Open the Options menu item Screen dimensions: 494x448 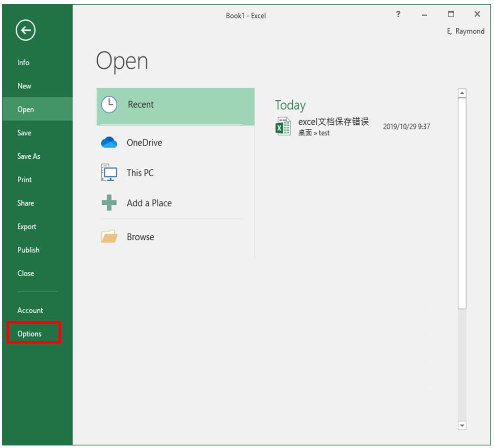point(30,334)
